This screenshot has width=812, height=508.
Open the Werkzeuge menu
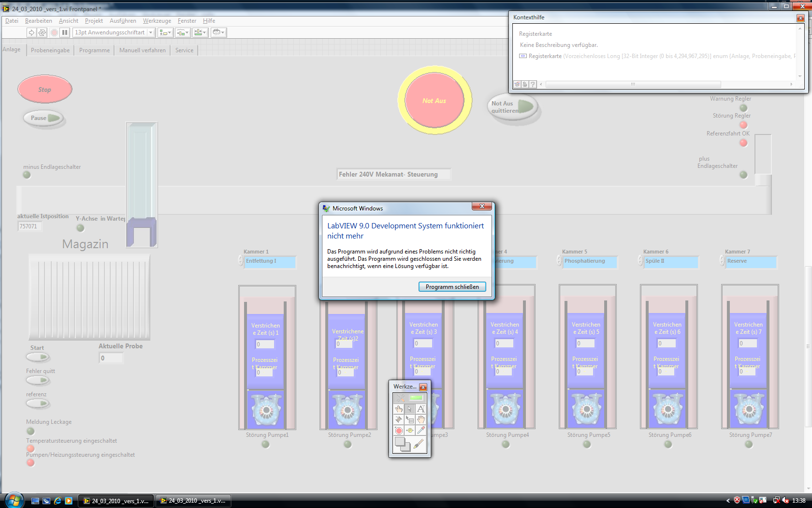tap(157, 21)
